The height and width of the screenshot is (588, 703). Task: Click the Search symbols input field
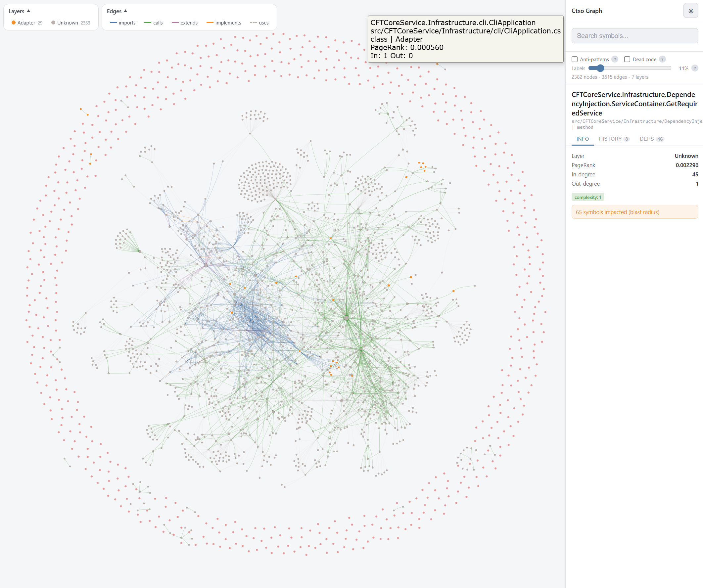(634, 35)
